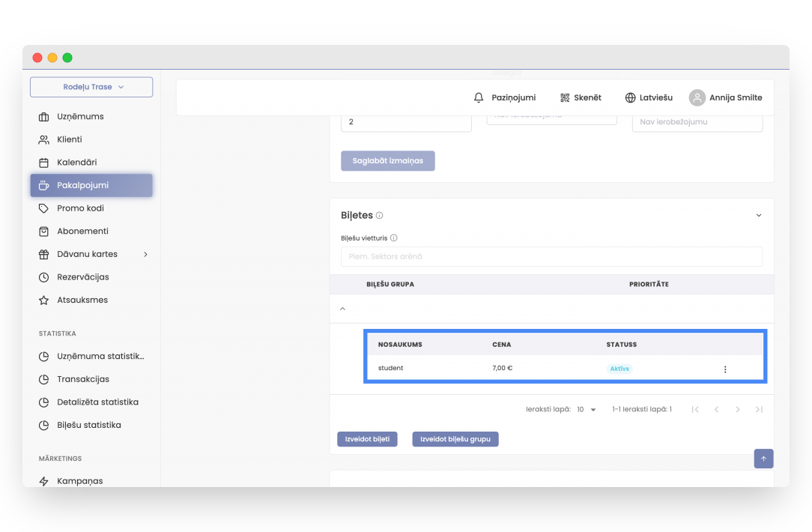Click the globe icon next to Latviešu

point(630,97)
